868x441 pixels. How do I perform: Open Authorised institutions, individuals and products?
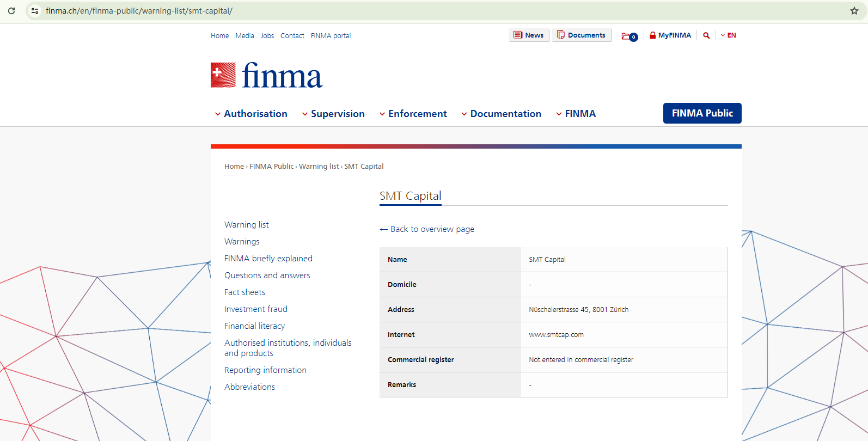[288, 348]
